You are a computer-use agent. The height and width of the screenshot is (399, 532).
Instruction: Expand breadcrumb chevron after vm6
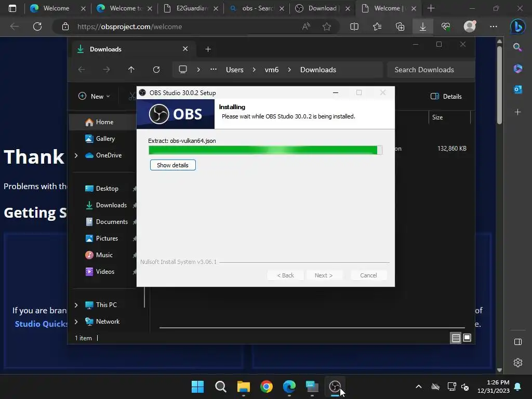tap(289, 70)
